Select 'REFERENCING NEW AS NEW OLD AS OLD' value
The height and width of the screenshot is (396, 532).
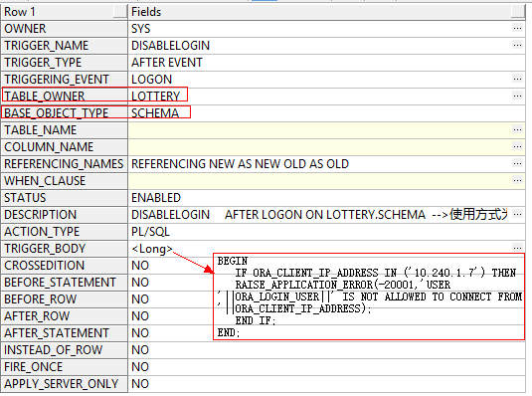pyautogui.click(x=240, y=164)
